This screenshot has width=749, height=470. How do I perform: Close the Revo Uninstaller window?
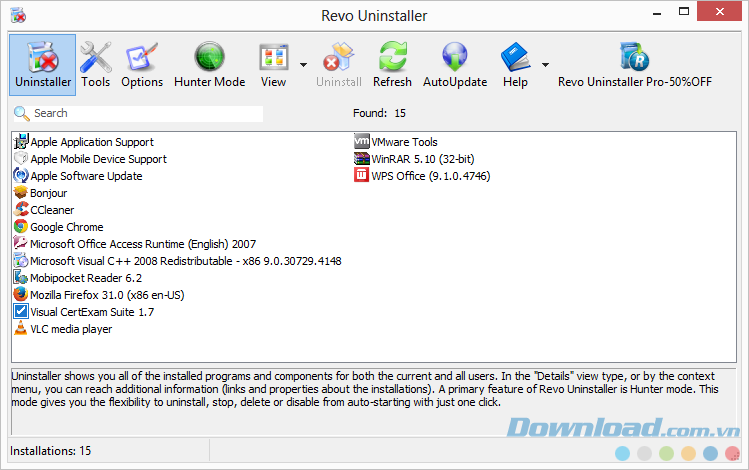tap(719, 11)
